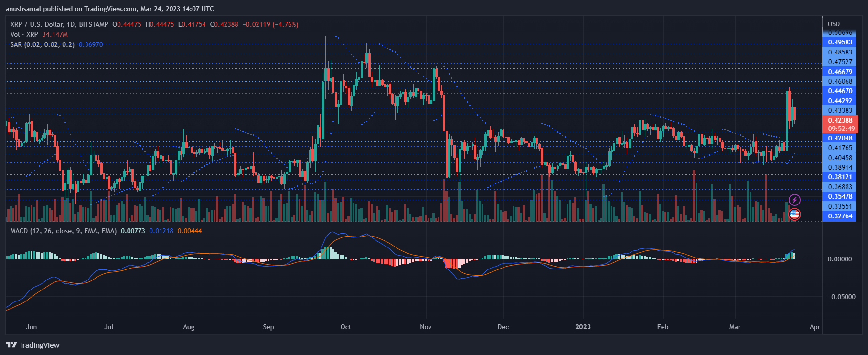The image size is (868, 355).
Task: Click price level 0.32764 on the axis
Action: (840, 216)
